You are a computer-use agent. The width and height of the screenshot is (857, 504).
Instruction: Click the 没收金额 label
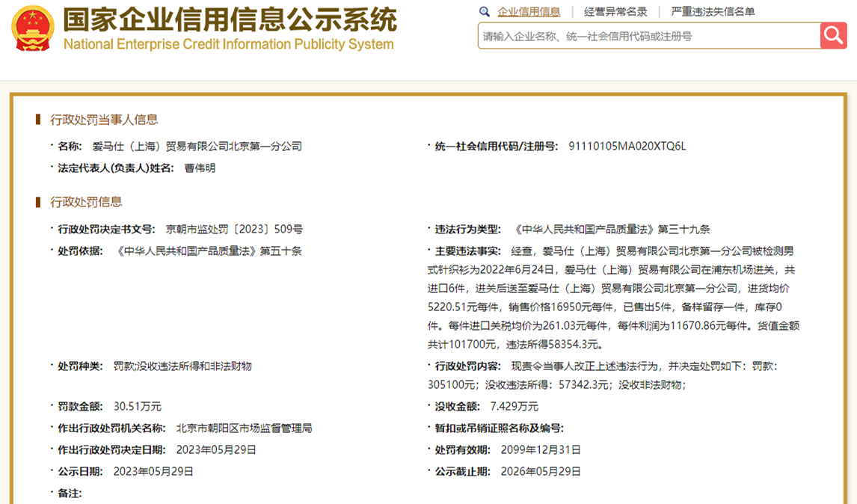[x=458, y=407]
